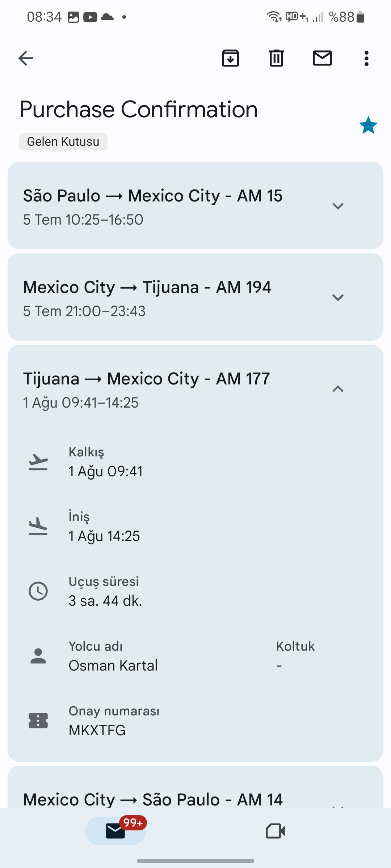Image resolution: width=391 pixels, height=868 pixels.
Task: Expand the Mexico City to Tijuana AM 194 card
Action: point(338,297)
